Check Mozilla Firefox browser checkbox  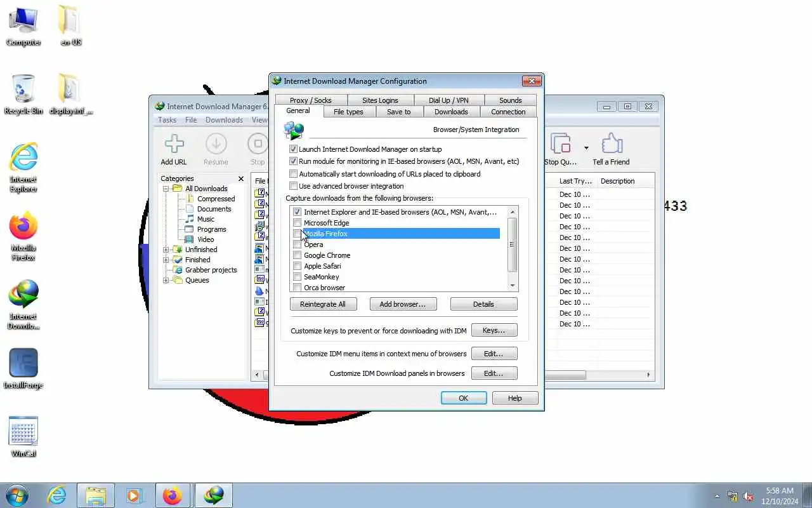298,234
